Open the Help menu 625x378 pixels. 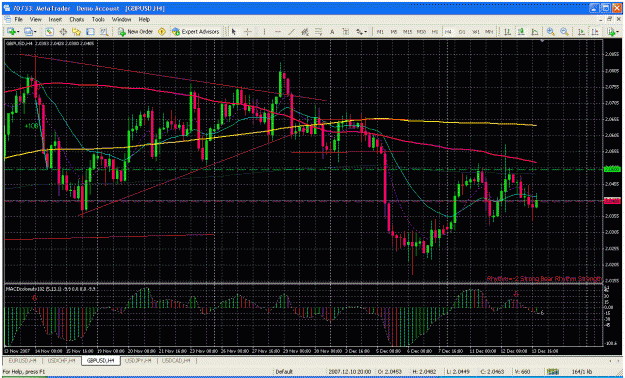coord(144,19)
